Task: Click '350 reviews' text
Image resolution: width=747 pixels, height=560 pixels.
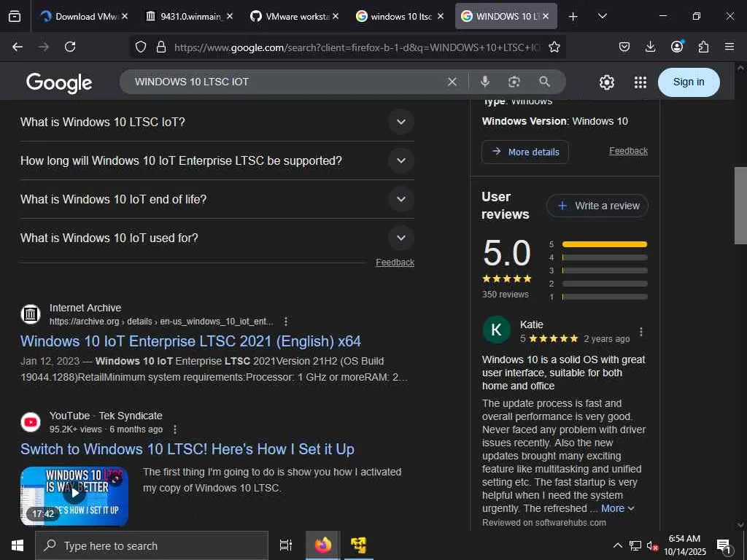Action: coord(505,295)
